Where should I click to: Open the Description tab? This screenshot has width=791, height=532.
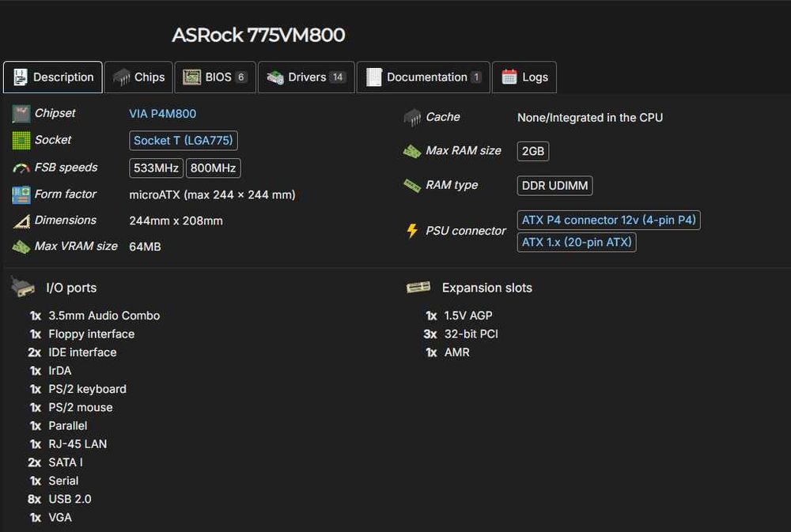pos(53,77)
